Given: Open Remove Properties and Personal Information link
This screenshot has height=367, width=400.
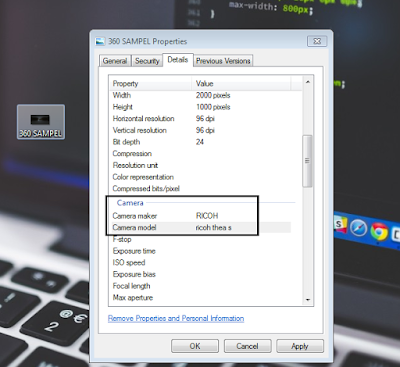Looking at the screenshot, I should click(176, 318).
